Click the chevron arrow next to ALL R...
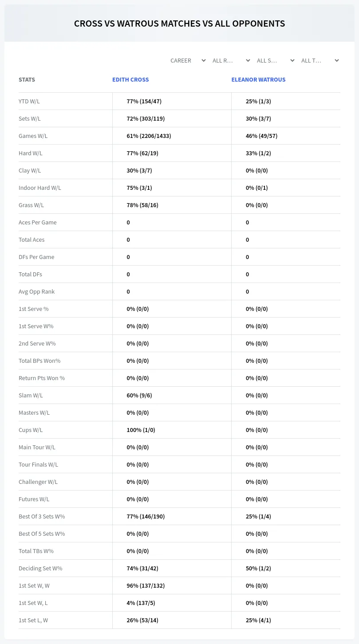Screen dimensions: 359x644 (x=248, y=60)
